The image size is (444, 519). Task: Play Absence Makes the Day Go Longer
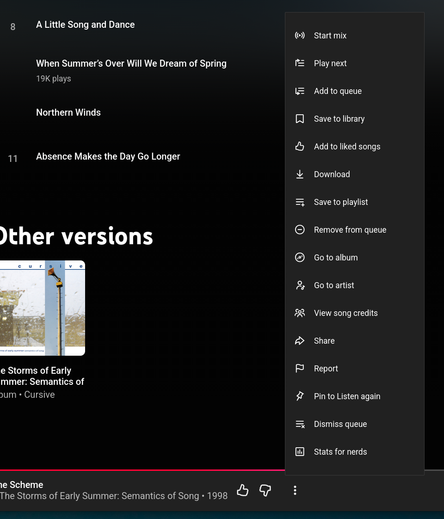point(108,157)
